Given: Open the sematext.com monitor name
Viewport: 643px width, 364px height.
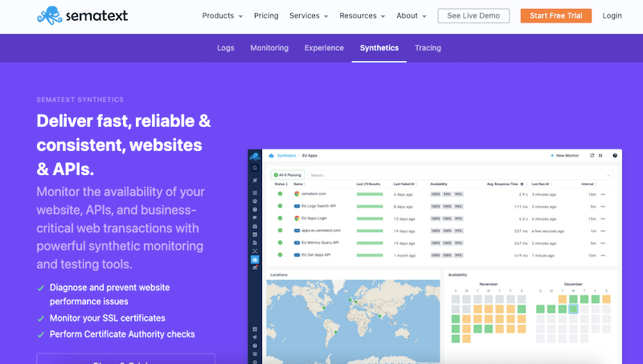Looking at the screenshot, I should (313, 194).
